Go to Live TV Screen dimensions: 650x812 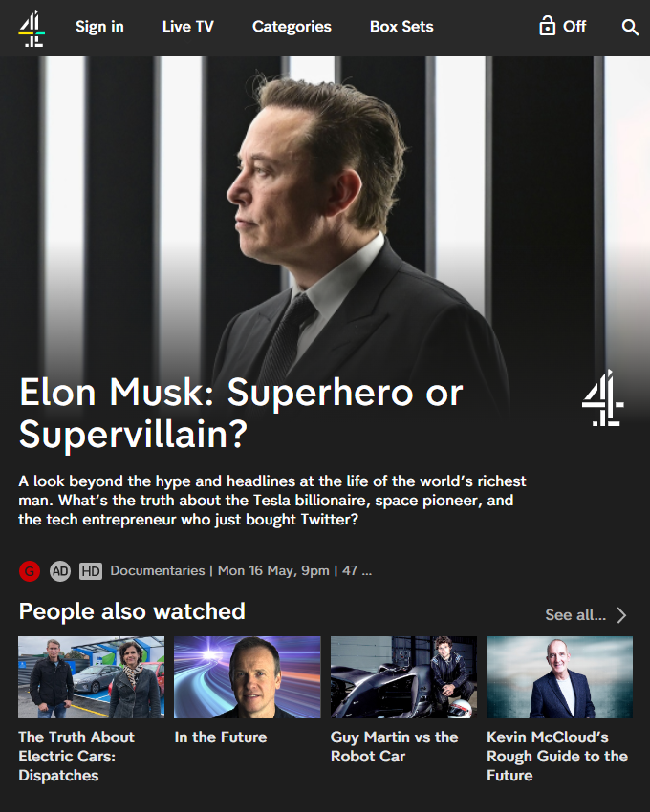(188, 27)
